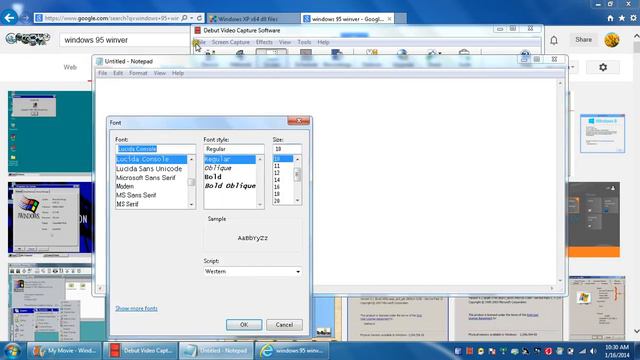Open Notepad View menu

(160, 73)
